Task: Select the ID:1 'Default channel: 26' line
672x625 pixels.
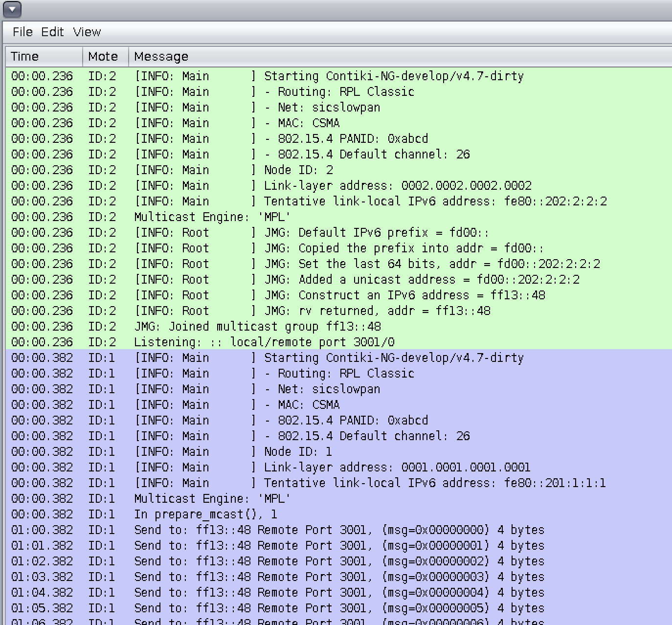Action: coord(339,436)
